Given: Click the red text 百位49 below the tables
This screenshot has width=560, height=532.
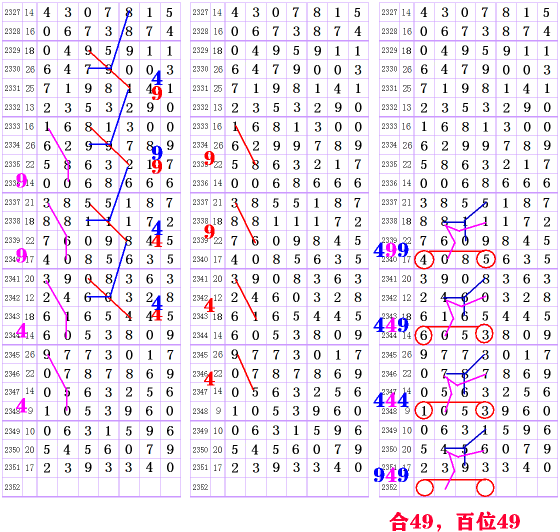Looking at the screenshot, I should pos(489,521).
